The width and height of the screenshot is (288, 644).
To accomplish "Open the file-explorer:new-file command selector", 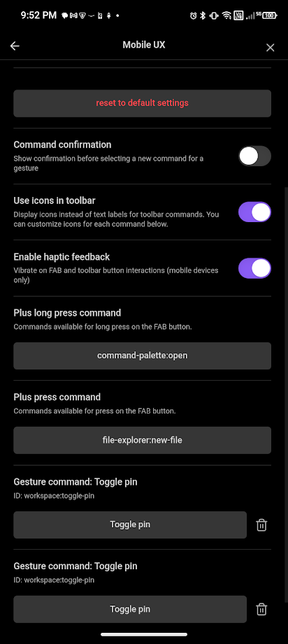I will (x=142, y=440).
